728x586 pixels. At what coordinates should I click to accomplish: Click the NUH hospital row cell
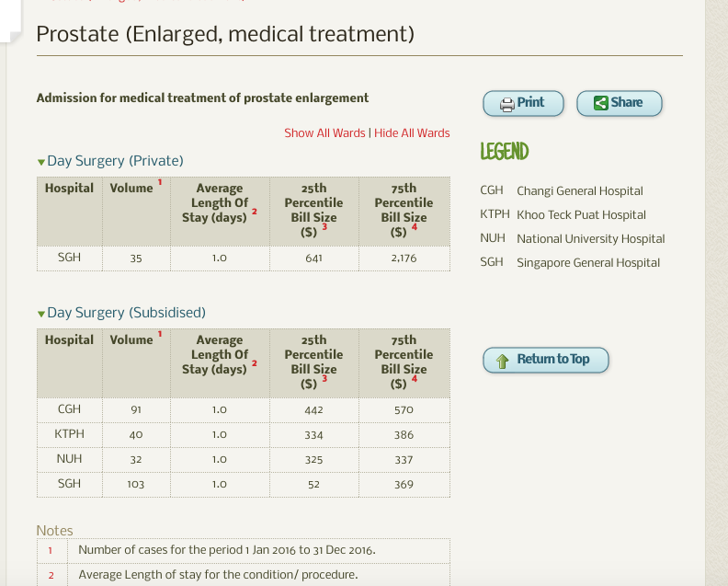69,459
